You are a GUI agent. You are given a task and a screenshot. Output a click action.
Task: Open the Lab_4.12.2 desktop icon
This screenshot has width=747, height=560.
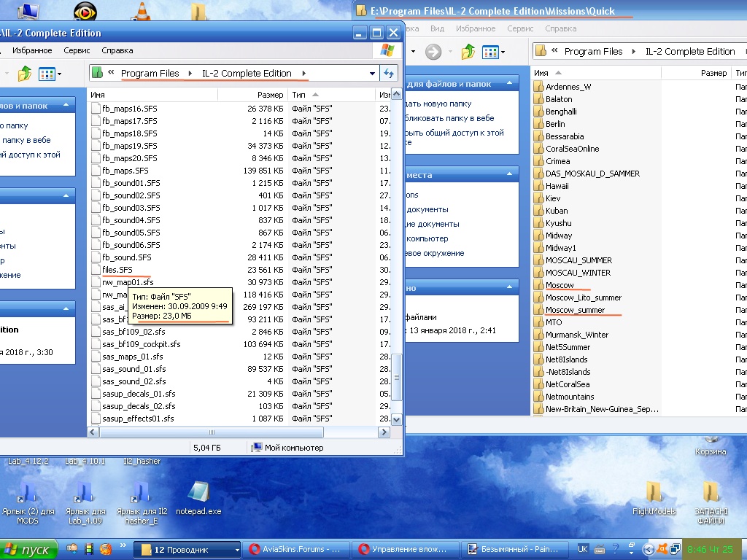tap(28, 461)
